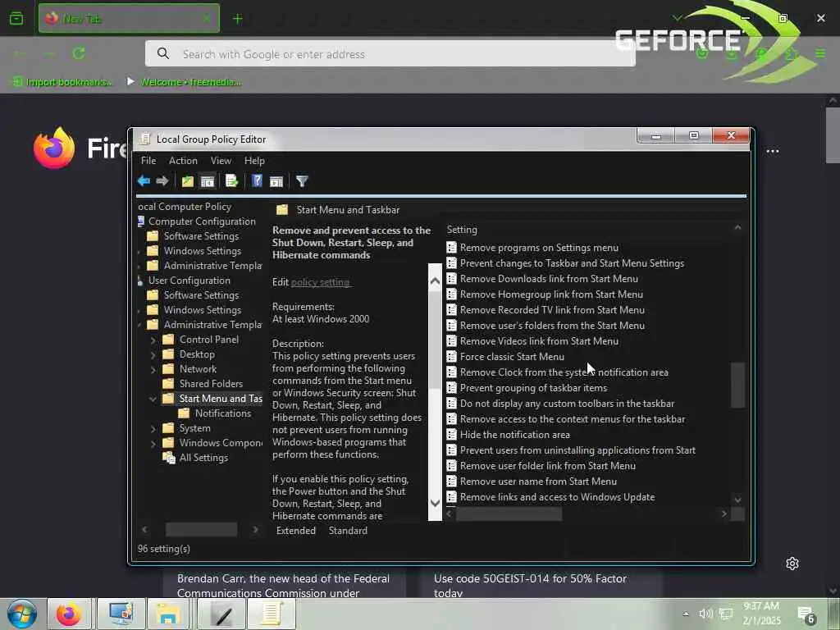
Task: Open Firefox new tab settings gear
Action: point(792,564)
